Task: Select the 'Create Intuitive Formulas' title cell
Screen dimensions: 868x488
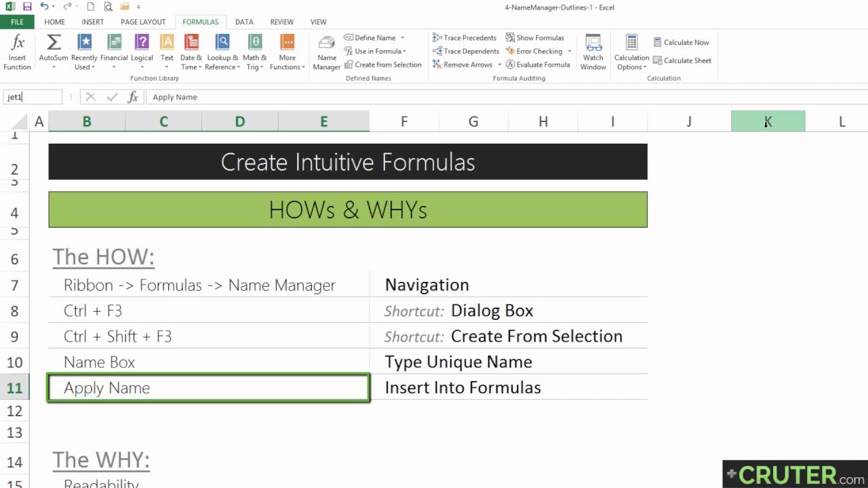Action: [x=348, y=162]
